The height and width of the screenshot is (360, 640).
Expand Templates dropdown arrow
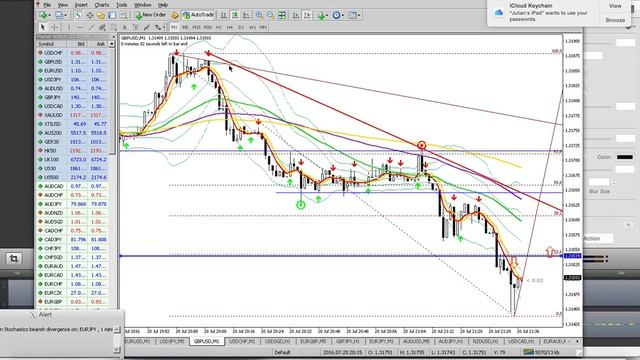pos(358,16)
